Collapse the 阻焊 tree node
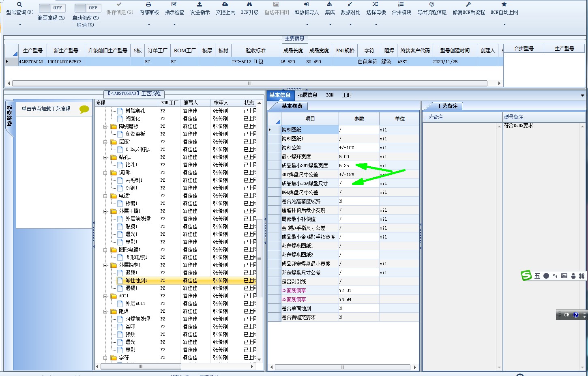The image size is (588, 376). point(105,312)
